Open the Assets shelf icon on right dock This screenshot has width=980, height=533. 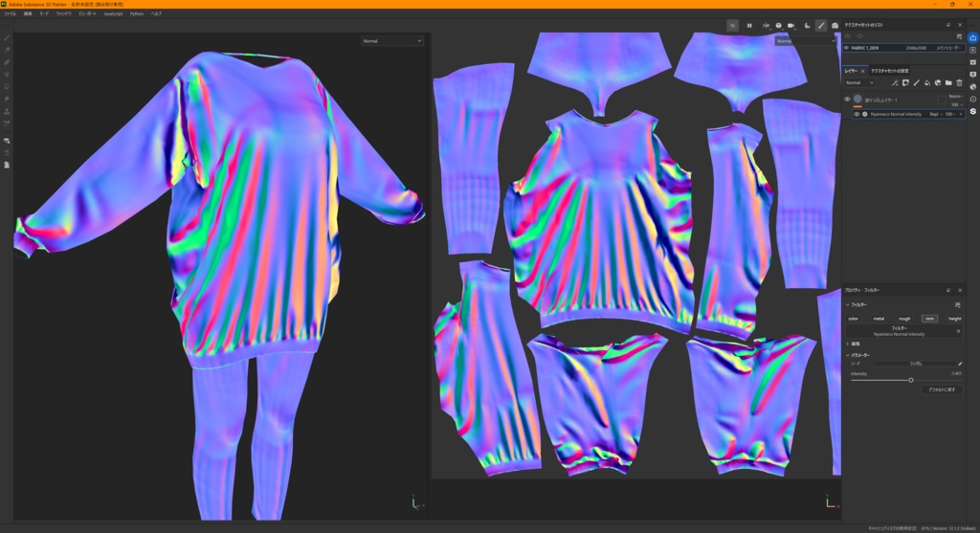click(x=973, y=62)
